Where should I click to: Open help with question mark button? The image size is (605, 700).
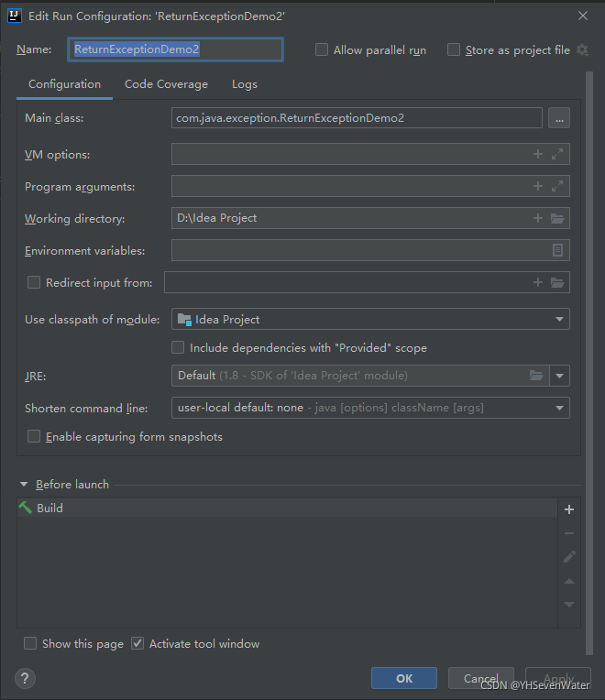[x=25, y=679]
